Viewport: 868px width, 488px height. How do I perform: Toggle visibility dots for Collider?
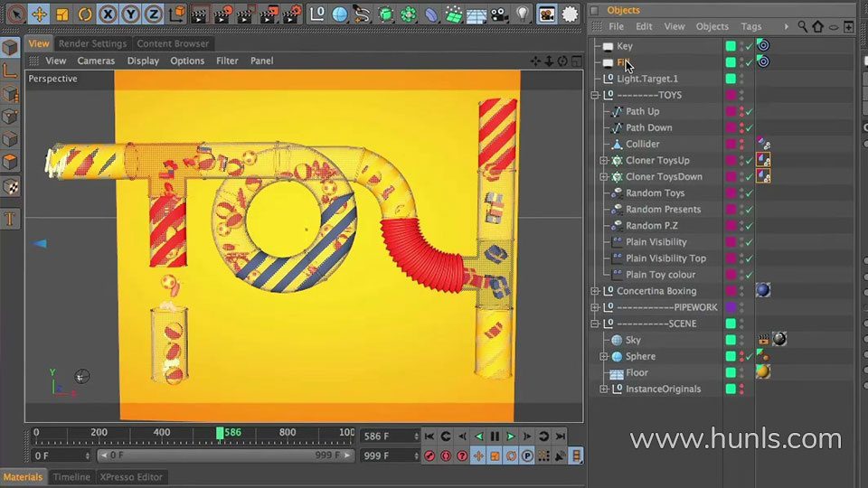coord(741,144)
